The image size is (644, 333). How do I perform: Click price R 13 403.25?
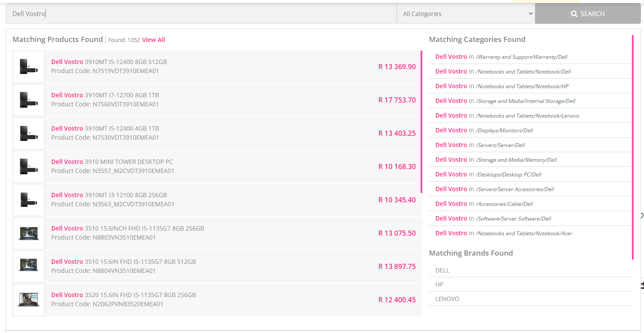(397, 133)
